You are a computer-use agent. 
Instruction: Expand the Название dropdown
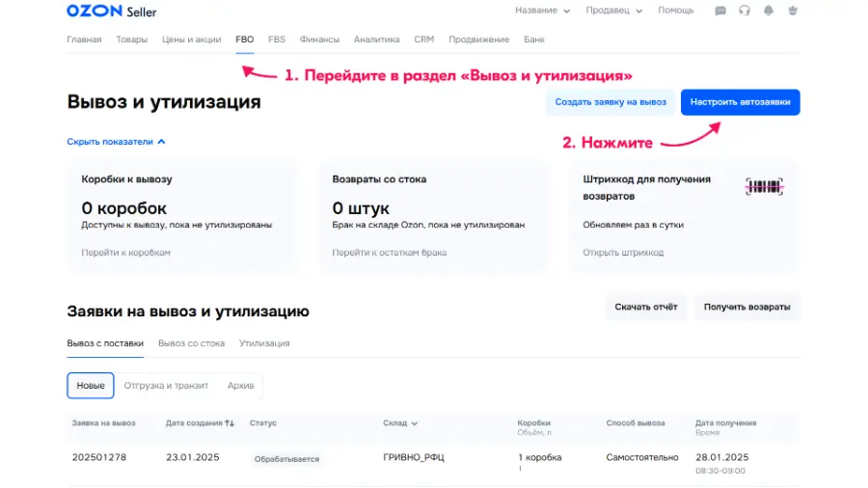pyautogui.click(x=542, y=11)
